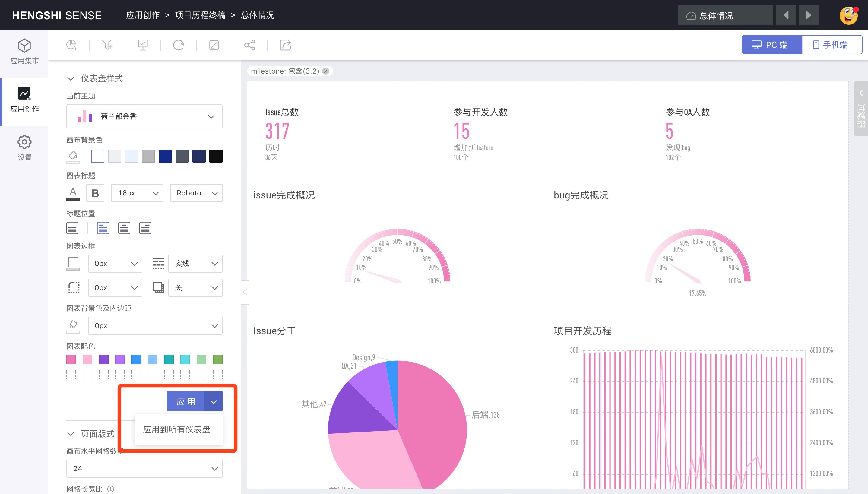Open the 实线 line style dropdown

click(x=195, y=264)
